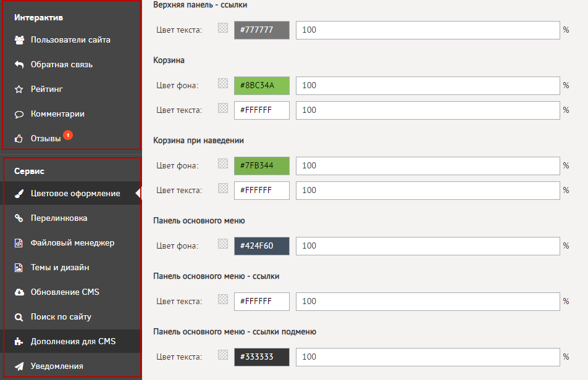588x380 pixels.
Task: Toggle transparency for Панель основного меню Цвет фона
Action: point(223,244)
